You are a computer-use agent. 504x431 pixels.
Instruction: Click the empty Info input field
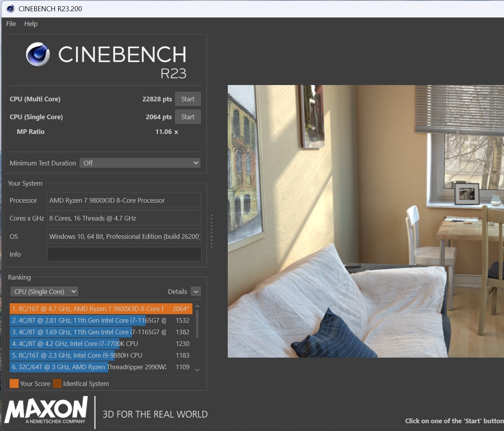[x=124, y=254]
